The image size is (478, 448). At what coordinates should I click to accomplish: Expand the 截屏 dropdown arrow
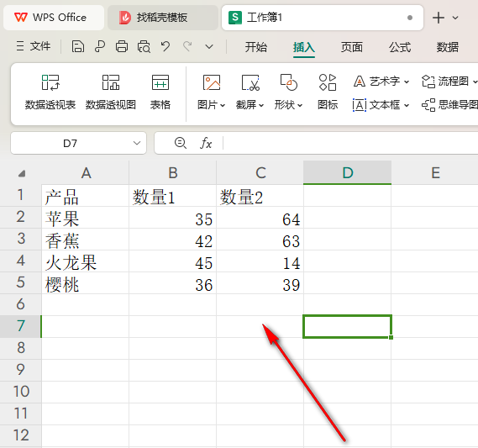(x=261, y=106)
